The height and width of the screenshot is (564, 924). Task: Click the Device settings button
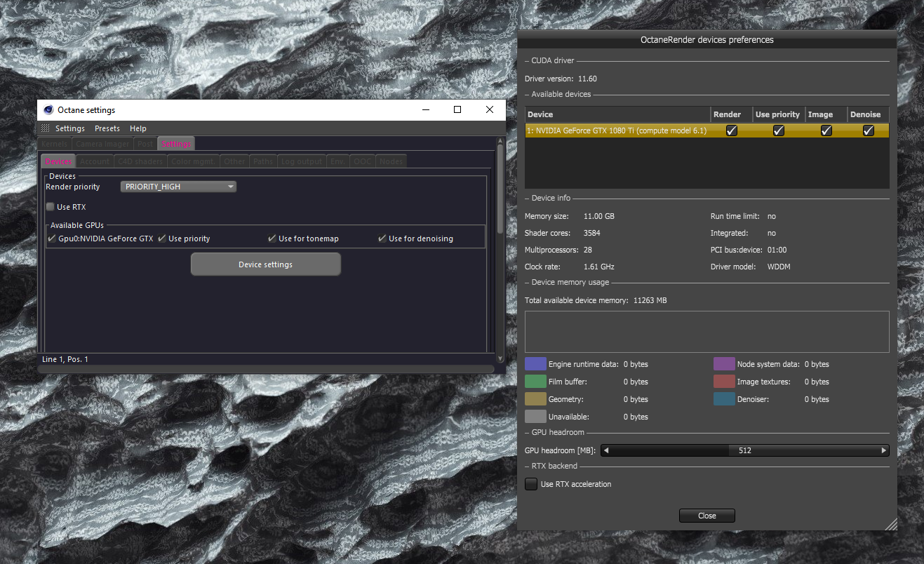pyautogui.click(x=266, y=264)
